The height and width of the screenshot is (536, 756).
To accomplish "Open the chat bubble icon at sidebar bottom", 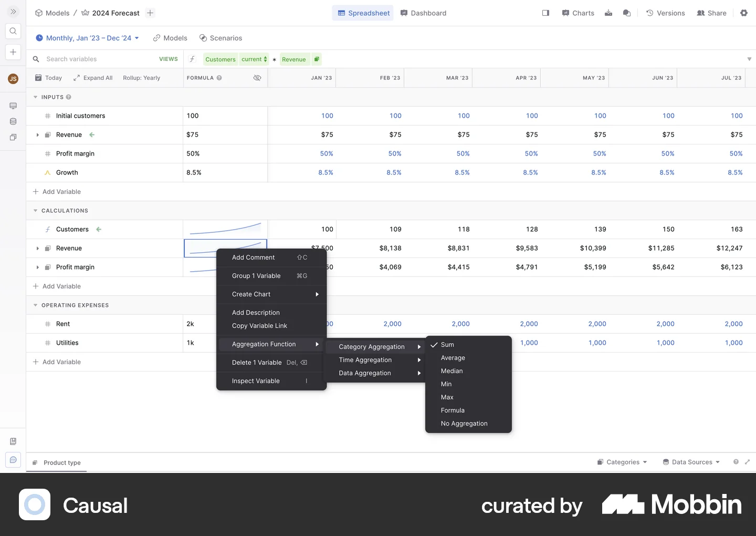I will coord(13,460).
